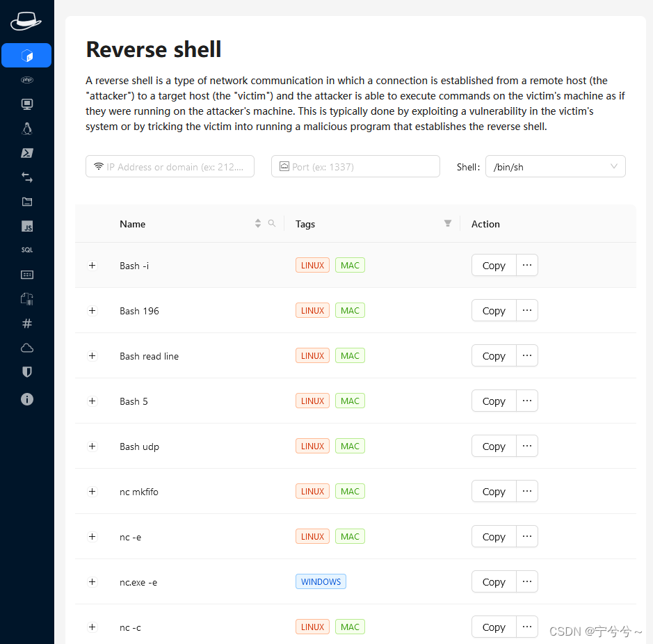
Task: Copy the Bash read line payload
Action: point(494,356)
